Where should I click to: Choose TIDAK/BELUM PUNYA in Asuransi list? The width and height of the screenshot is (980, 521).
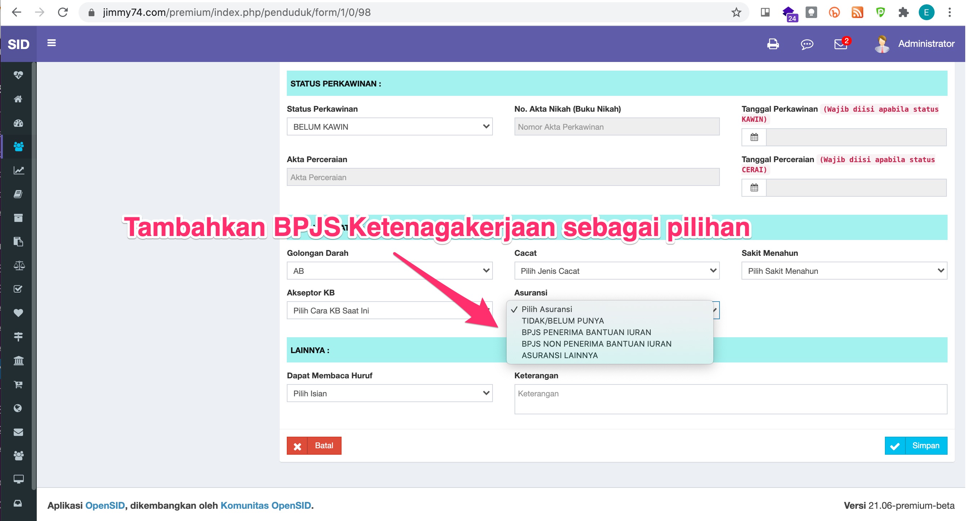[x=562, y=320]
